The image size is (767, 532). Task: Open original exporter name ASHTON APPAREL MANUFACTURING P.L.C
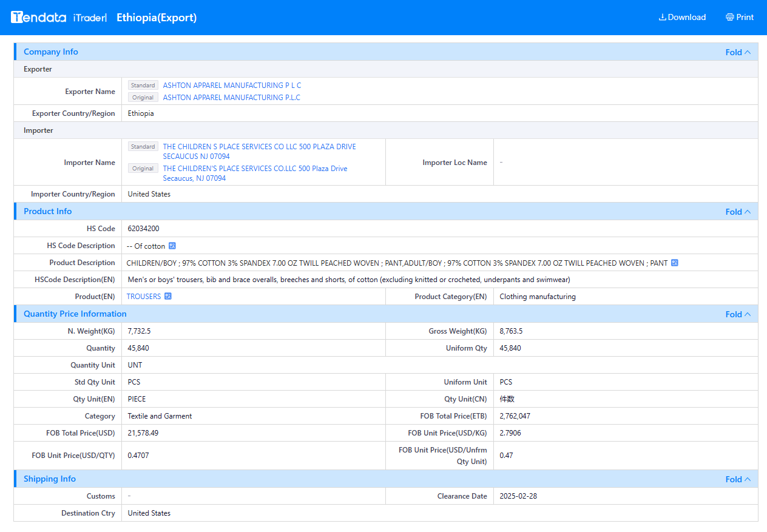pos(231,98)
